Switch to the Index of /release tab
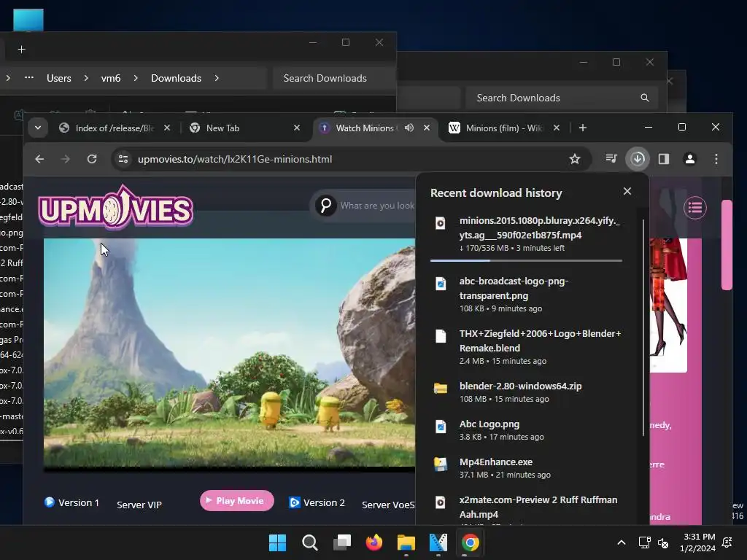 coord(115,128)
